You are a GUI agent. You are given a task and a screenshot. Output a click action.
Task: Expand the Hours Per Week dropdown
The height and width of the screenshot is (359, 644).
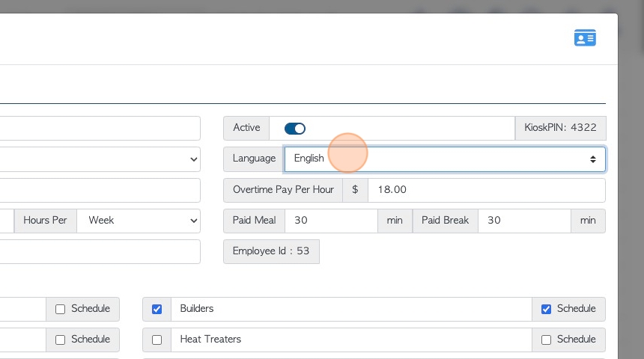[139, 221]
